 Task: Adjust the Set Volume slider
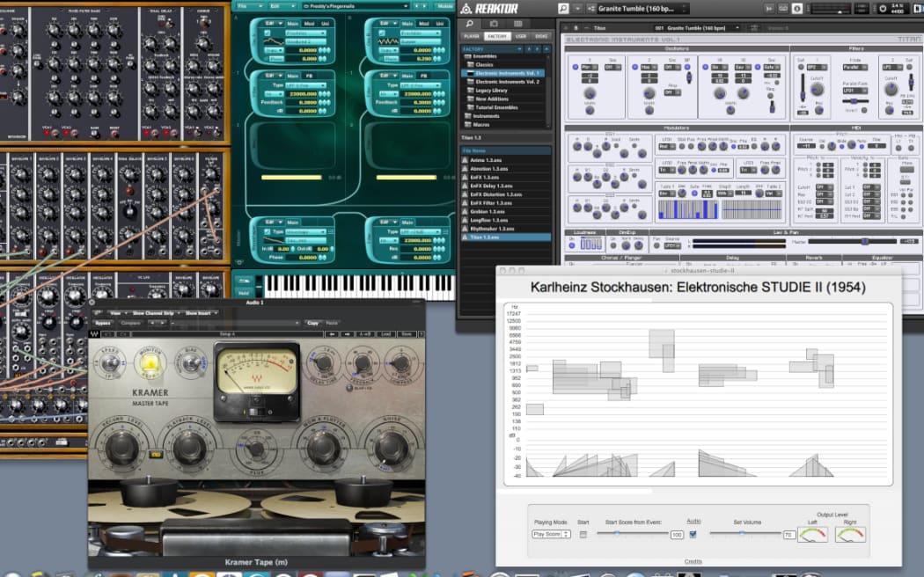tap(745, 533)
